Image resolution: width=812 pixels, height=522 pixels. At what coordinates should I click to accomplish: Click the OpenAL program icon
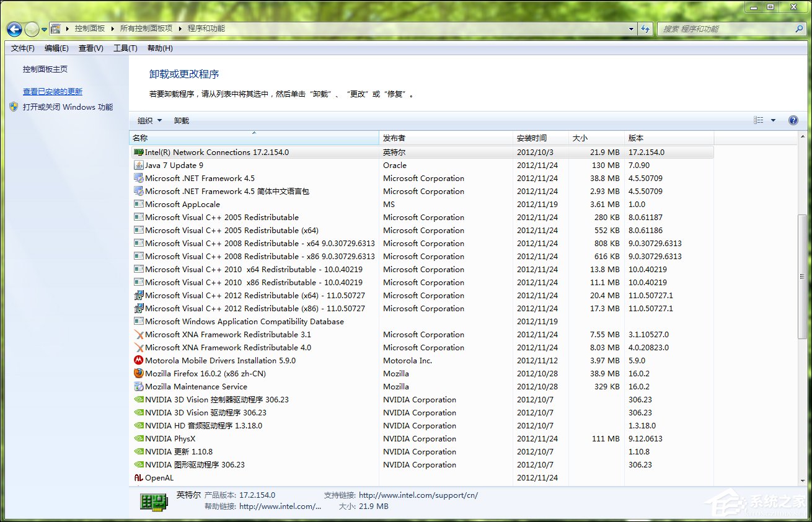pos(139,477)
